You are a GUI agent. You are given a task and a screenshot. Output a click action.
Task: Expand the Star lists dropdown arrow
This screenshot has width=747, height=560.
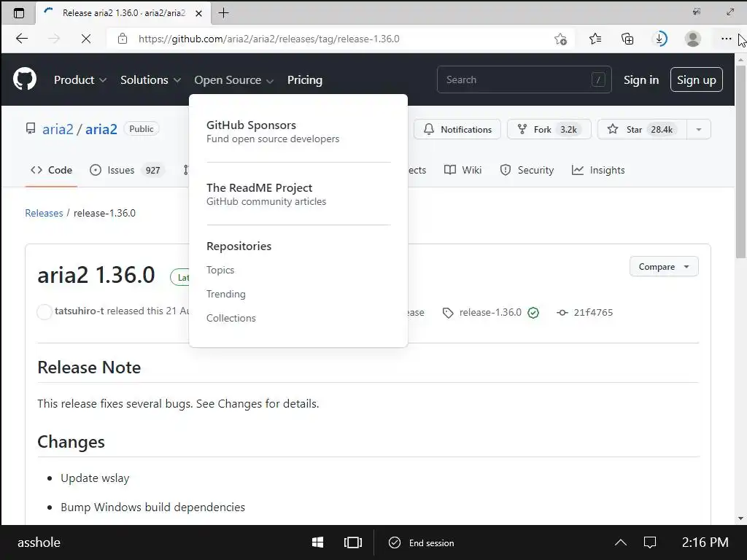point(698,129)
